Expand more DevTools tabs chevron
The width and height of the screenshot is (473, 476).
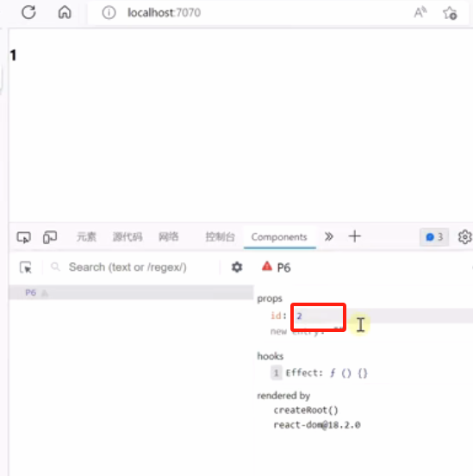coord(329,236)
